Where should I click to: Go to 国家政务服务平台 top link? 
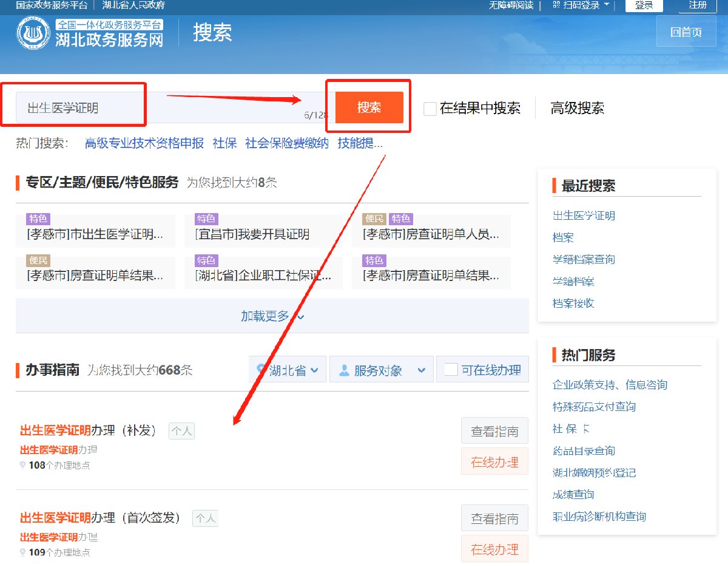52,5
